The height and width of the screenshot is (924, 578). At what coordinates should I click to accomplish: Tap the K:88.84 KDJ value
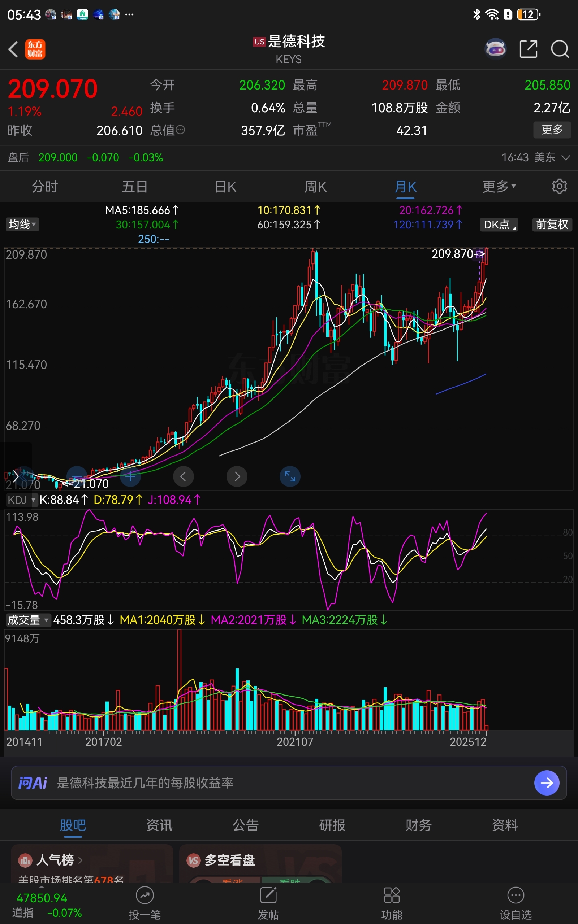click(x=64, y=500)
